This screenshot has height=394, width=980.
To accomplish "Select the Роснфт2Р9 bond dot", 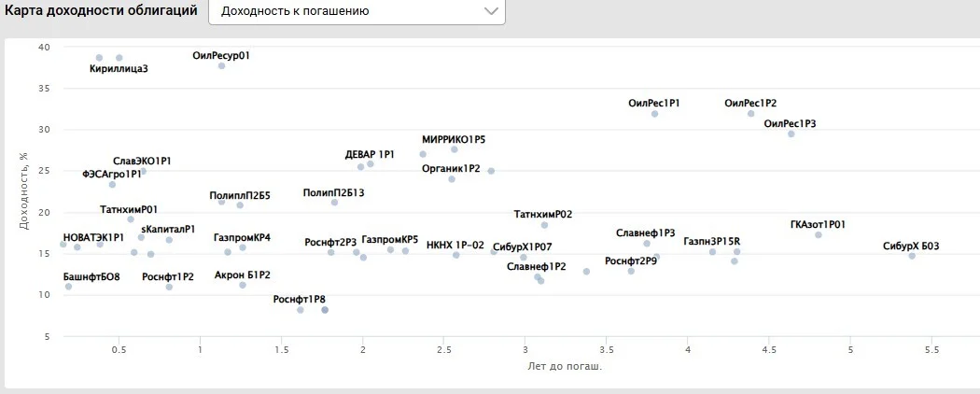I will 631,271.
